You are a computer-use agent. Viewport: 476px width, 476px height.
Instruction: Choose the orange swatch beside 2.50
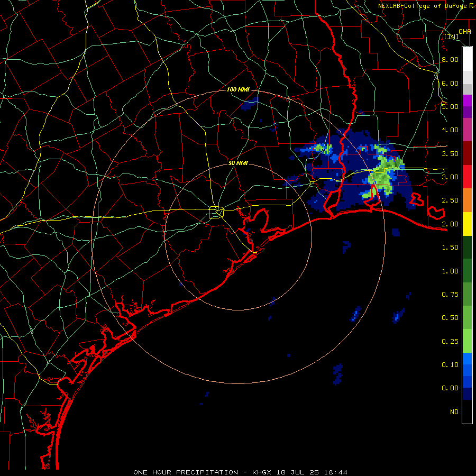467,200
